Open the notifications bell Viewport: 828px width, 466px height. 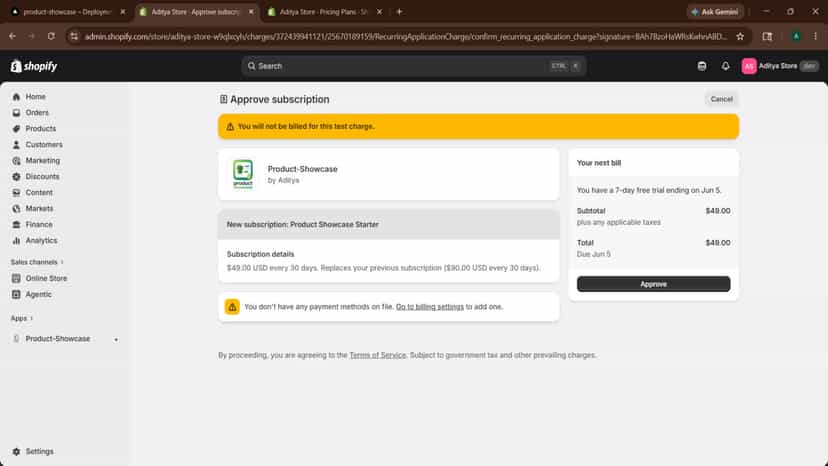pos(726,66)
